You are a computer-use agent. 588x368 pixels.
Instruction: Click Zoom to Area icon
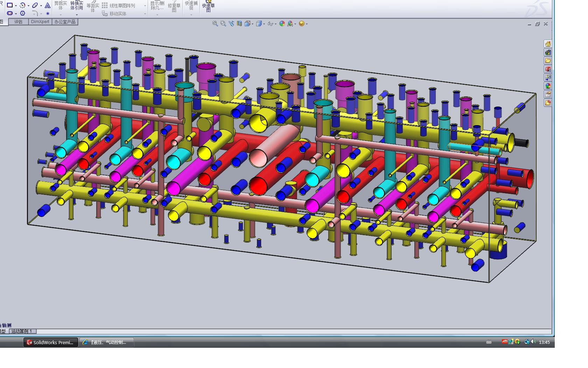pos(223,23)
